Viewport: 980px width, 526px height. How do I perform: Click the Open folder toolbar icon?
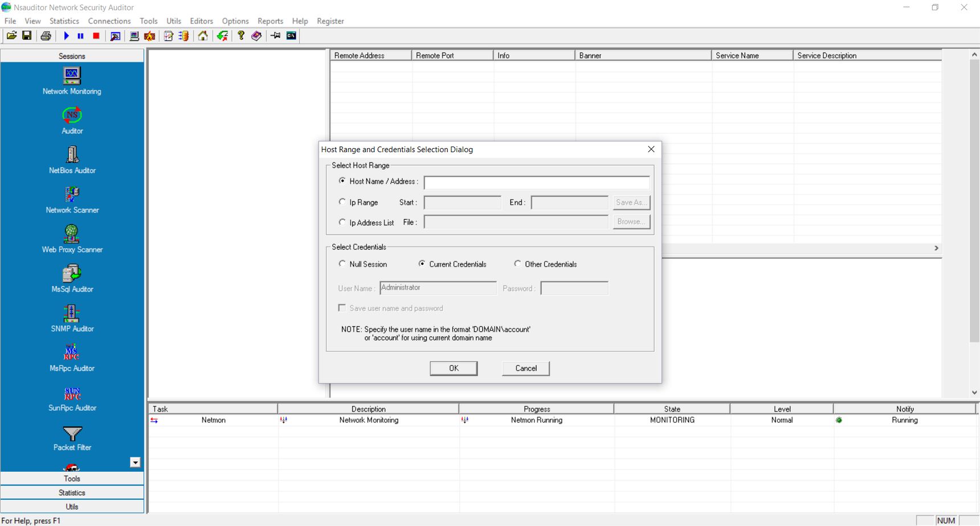click(11, 36)
